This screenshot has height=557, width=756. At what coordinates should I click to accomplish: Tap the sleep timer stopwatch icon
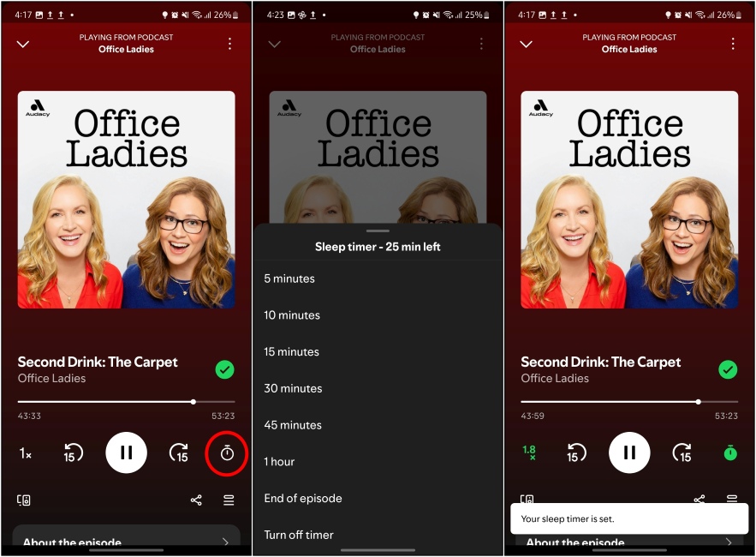pos(225,452)
